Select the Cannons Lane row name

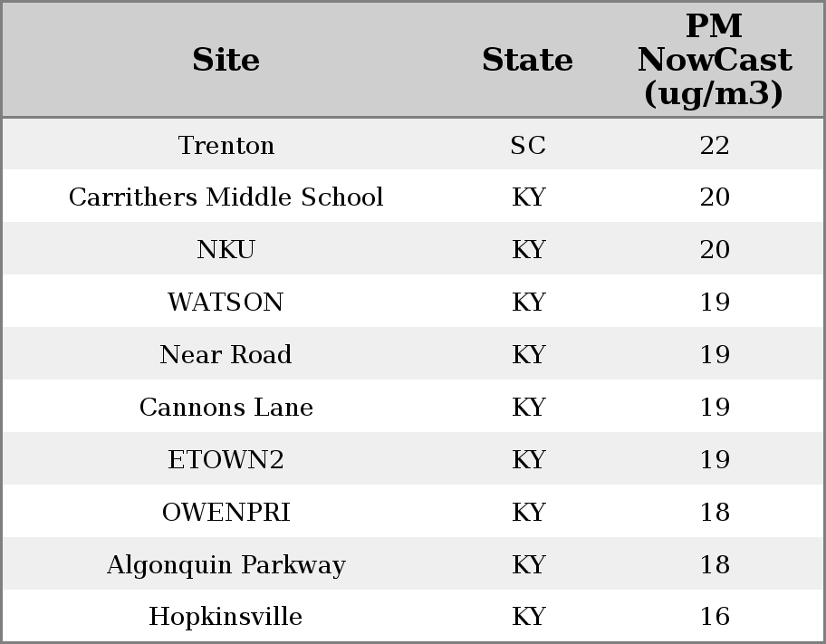[226, 408]
